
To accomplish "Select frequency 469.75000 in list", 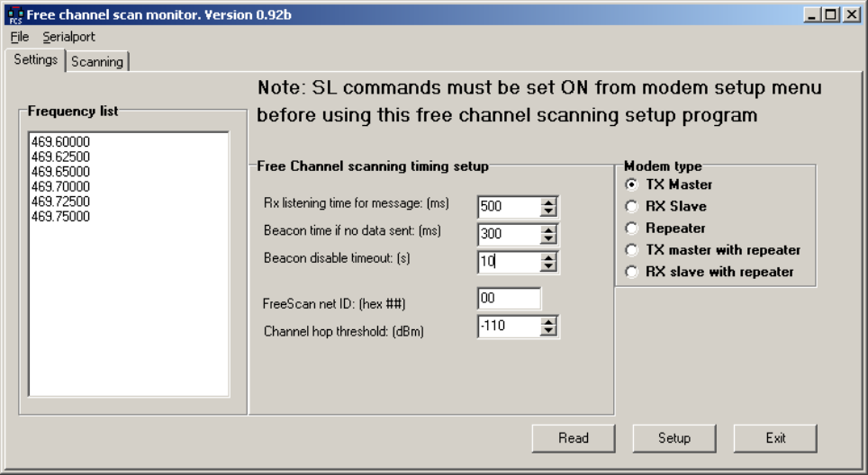I will coord(129,217).
